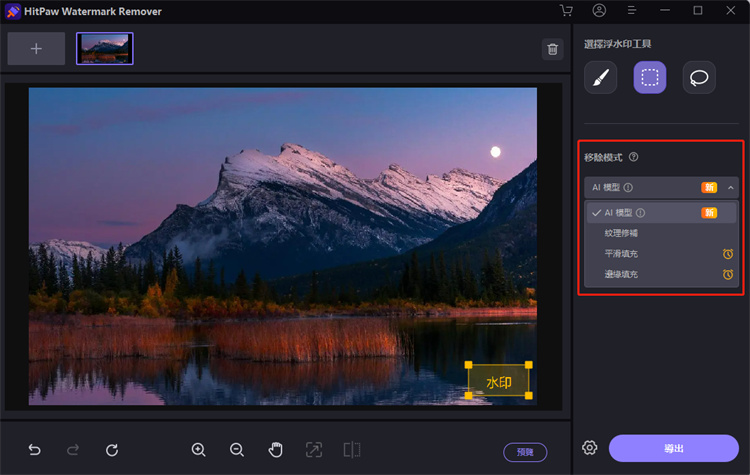Select the rectangular marquee selection tool
This screenshot has width=750, height=475.
tap(650, 78)
